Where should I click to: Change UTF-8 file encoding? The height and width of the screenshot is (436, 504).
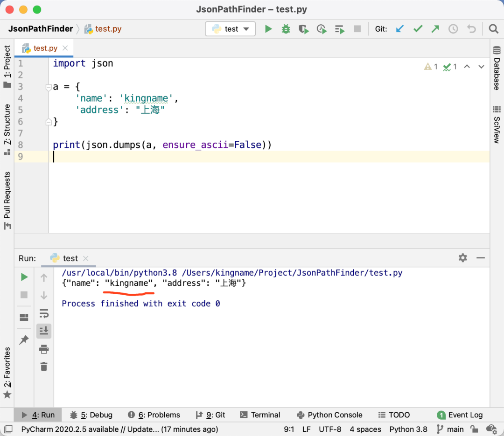click(330, 429)
